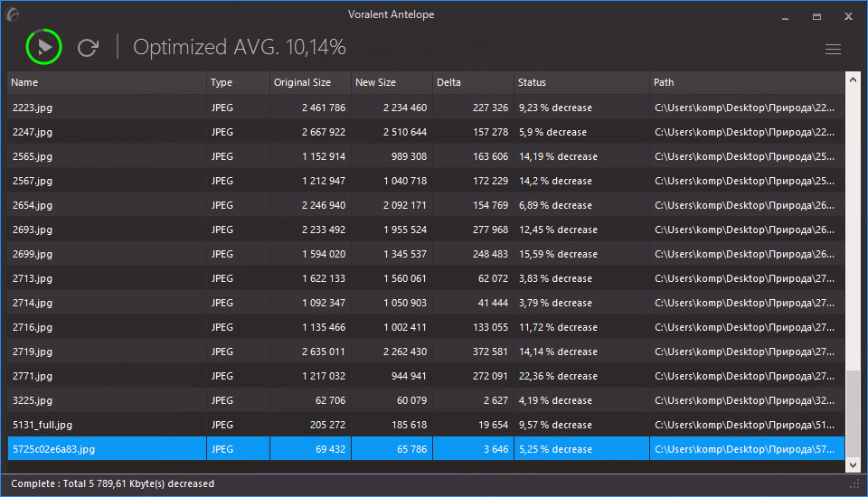Sort by the Delta column header
868x497 pixels.
pos(473,82)
